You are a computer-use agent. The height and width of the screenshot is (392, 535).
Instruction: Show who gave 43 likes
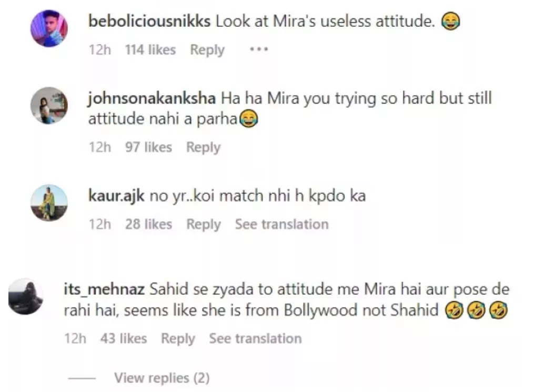[x=123, y=338]
